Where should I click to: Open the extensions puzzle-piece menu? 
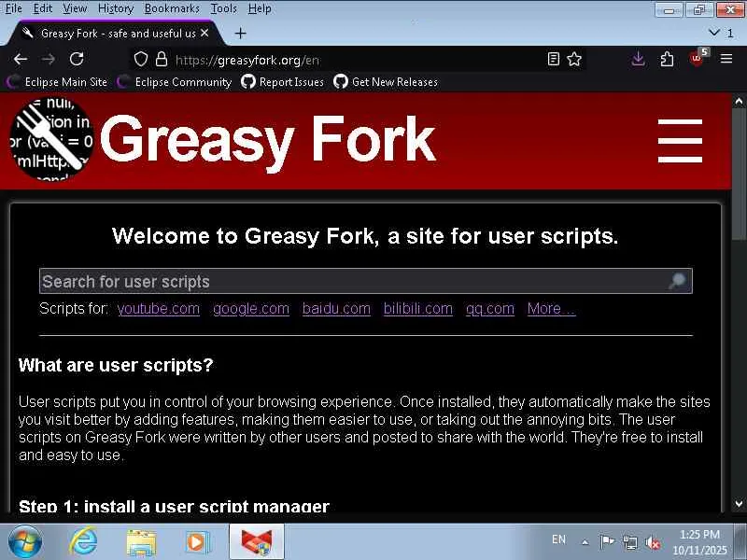(x=667, y=59)
